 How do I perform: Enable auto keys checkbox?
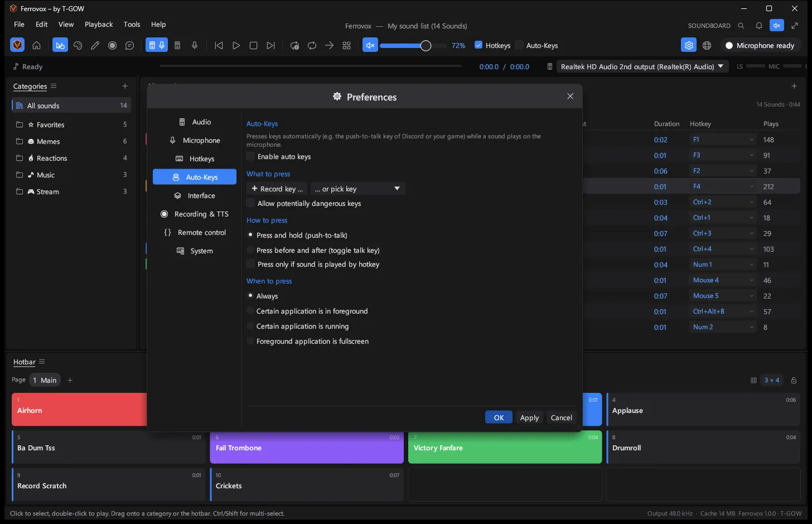[251, 157]
